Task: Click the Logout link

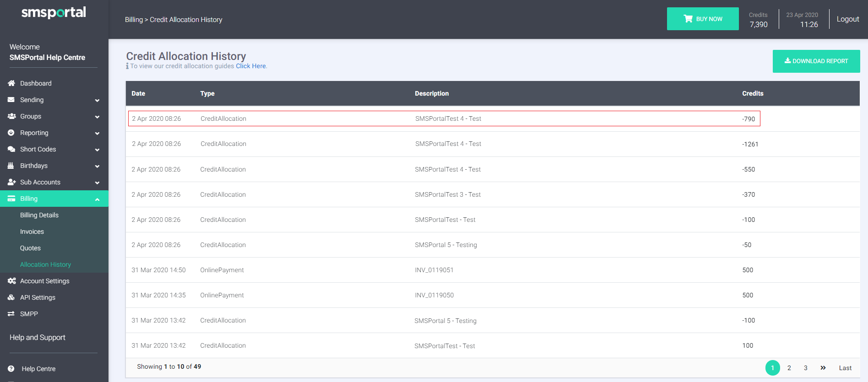Action: click(848, 19)
